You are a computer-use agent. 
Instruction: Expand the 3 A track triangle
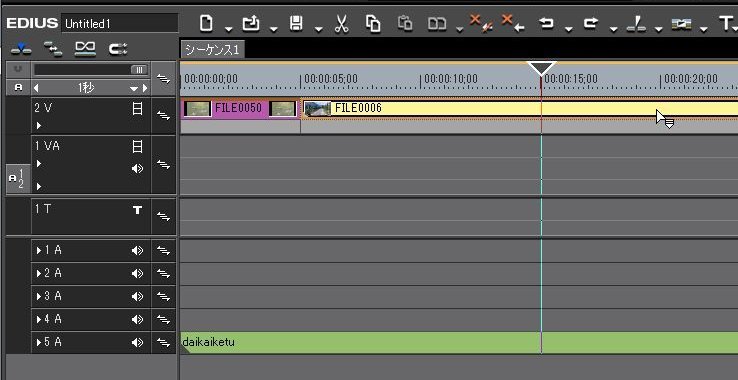tap(39, 296)
